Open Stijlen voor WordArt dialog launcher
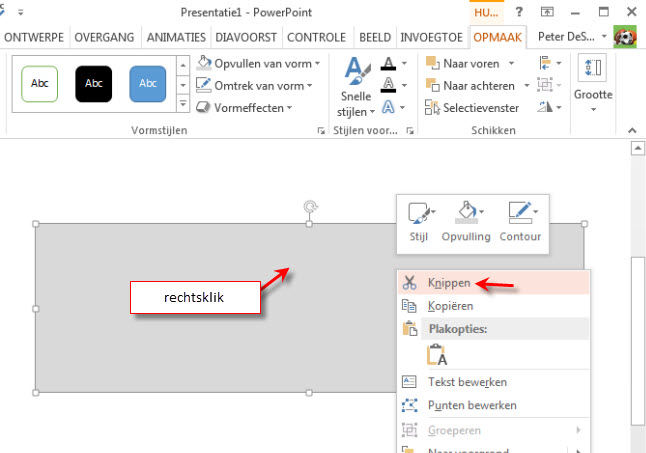Image resolution: width=646 pixels, height=453 pixels. click(x=410, y=131)
